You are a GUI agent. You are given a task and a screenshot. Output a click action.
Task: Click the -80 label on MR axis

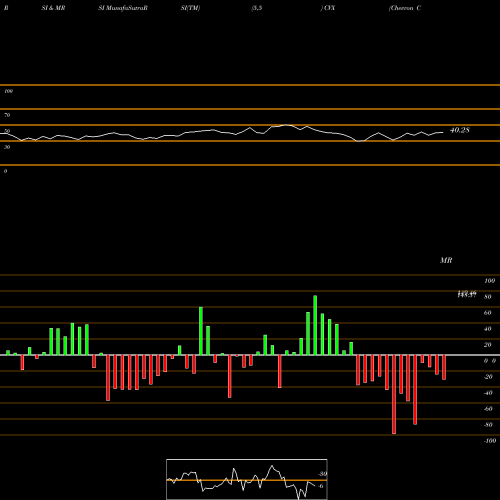(x=488, y=425)
